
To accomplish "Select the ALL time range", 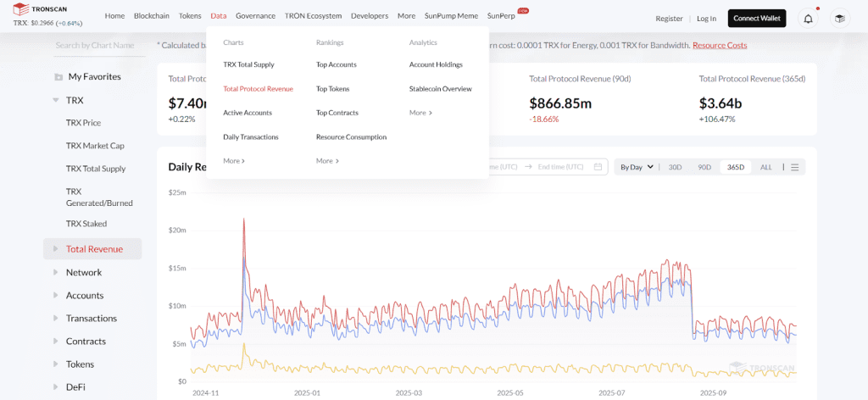I will click(x=765, y=167).
